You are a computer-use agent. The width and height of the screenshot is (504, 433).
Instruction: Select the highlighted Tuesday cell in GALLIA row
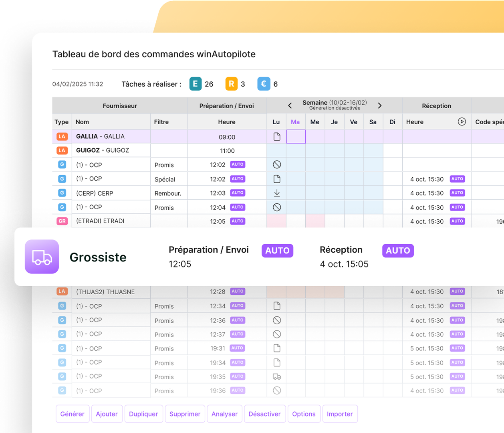tap(296, 137)
